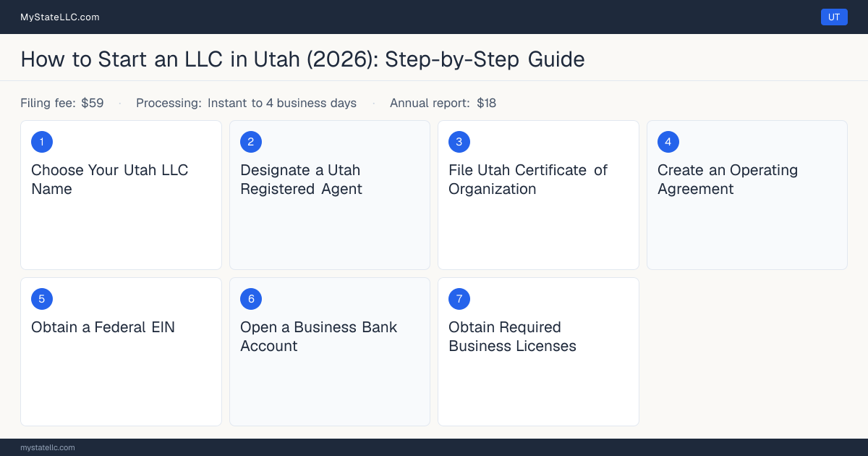Open 'Designate a Utah Registered Agent' heading

[301, 180]
